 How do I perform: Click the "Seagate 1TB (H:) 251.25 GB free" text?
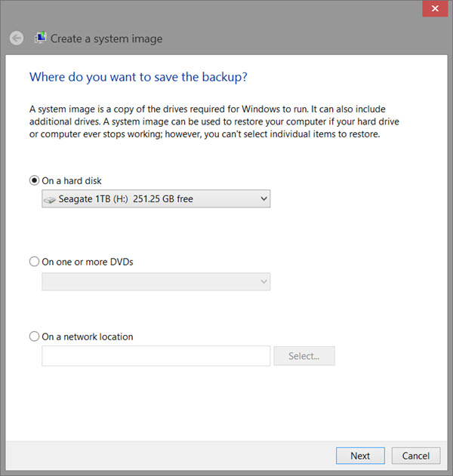tap(126, 199)
